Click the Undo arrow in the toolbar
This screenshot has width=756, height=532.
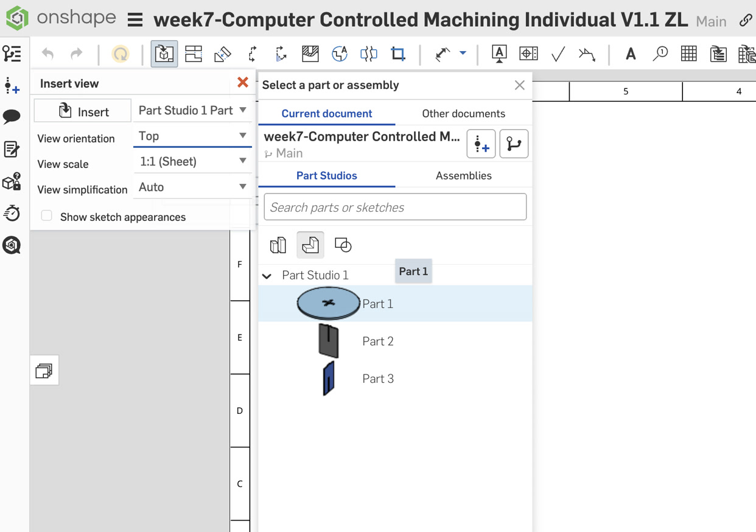tap(47, 54)
